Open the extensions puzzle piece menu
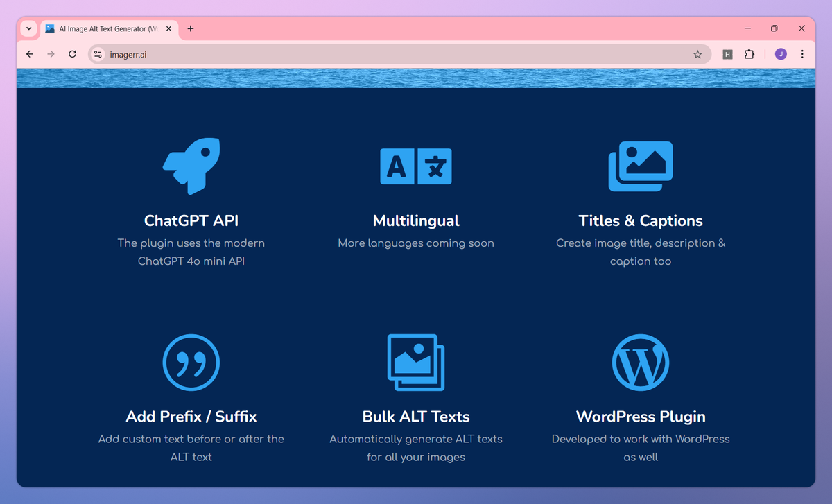The width and height of the screenshot is (832, 504). (749, 54)
